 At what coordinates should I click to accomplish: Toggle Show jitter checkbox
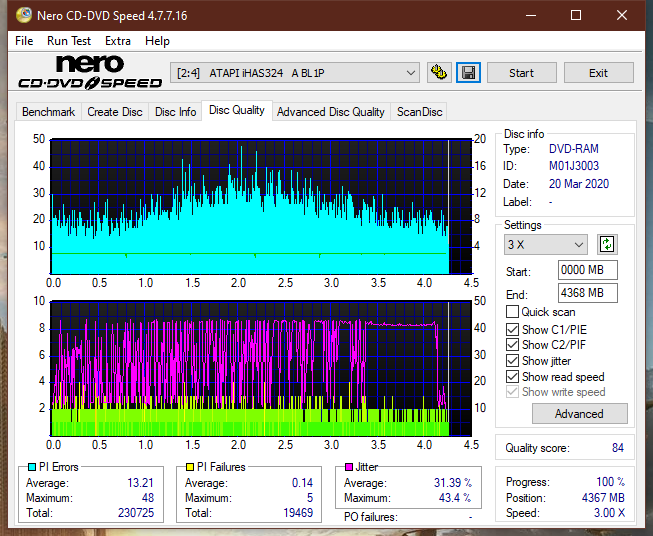click(x=512, y=361)
